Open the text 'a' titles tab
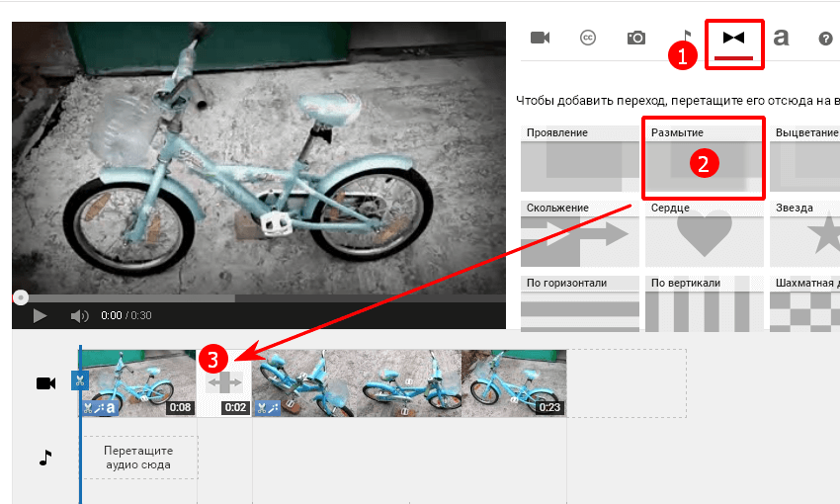 pyautogui.click(x=781, y=38)
